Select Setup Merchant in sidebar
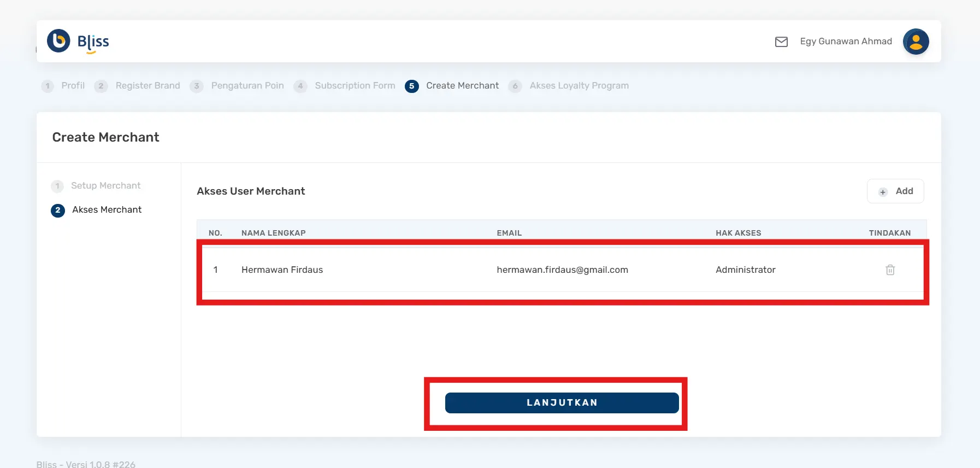The height and width of the screenshot is (468, 980). click(x=105, y=186)
